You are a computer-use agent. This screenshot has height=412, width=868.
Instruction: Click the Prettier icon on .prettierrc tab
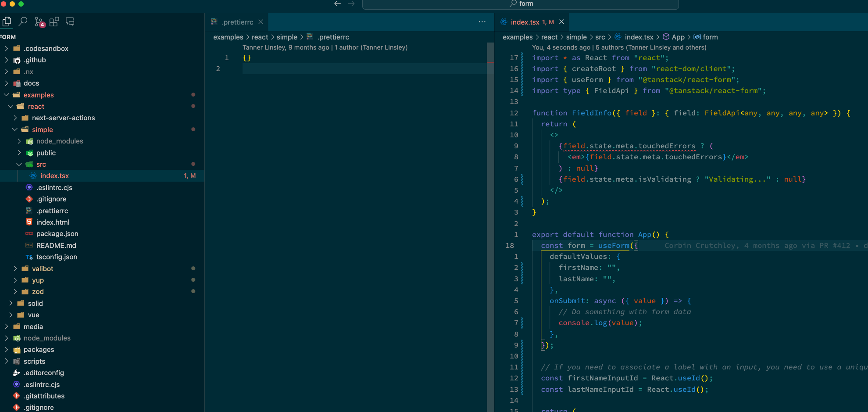(214, 22)
